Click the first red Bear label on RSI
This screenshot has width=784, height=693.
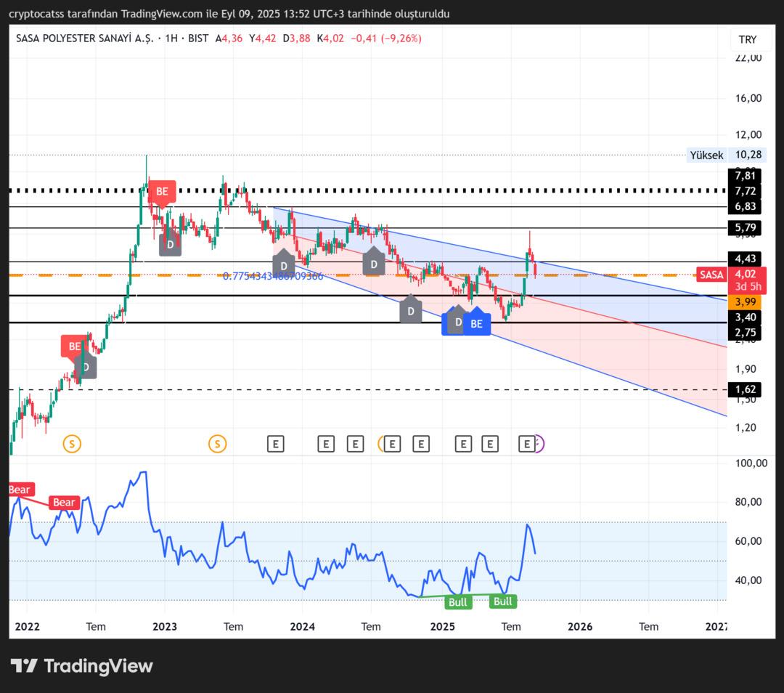coord(20,490)
